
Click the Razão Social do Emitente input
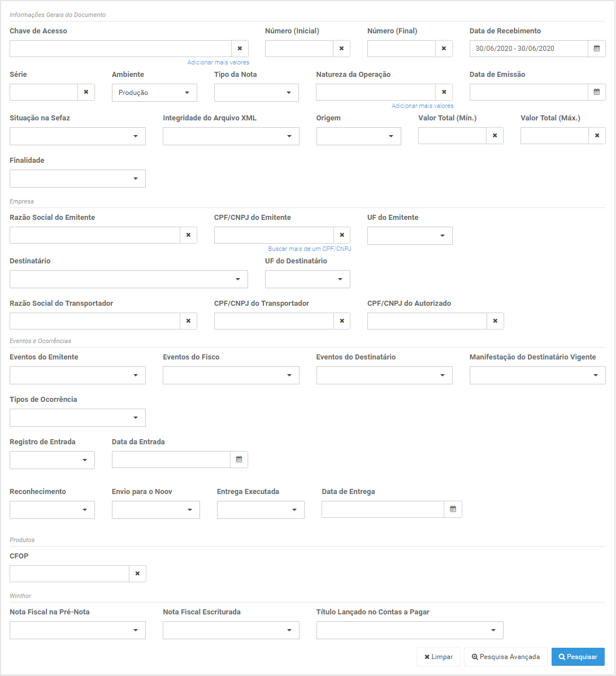[95, 235]
